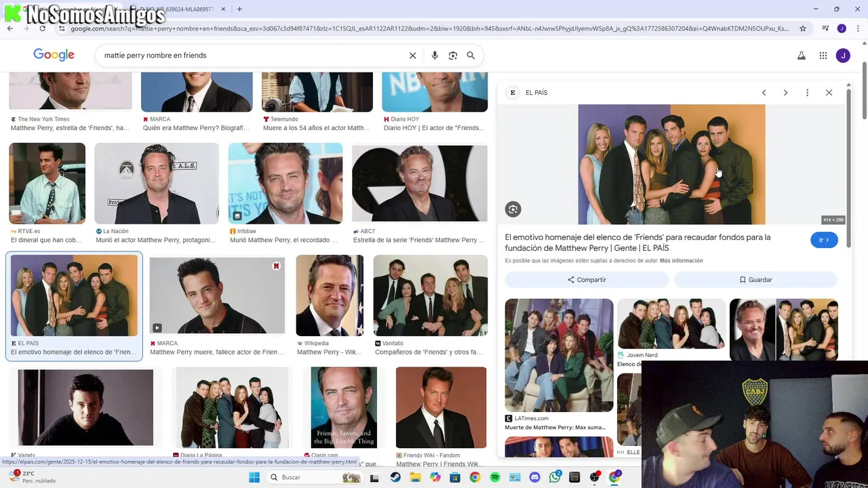This screenshot has height=488, width=868.
Task: Submit search with the magnifier icon
Action: 471,56
